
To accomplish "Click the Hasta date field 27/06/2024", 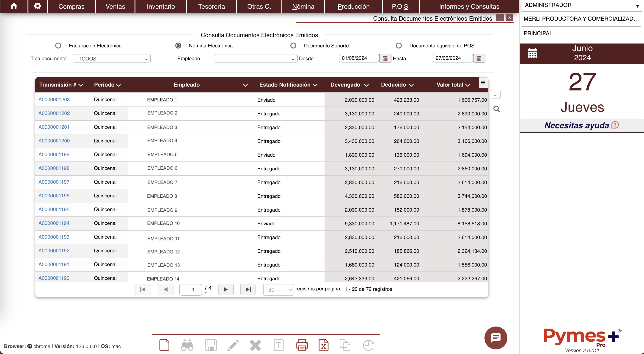I will point(452,58).
